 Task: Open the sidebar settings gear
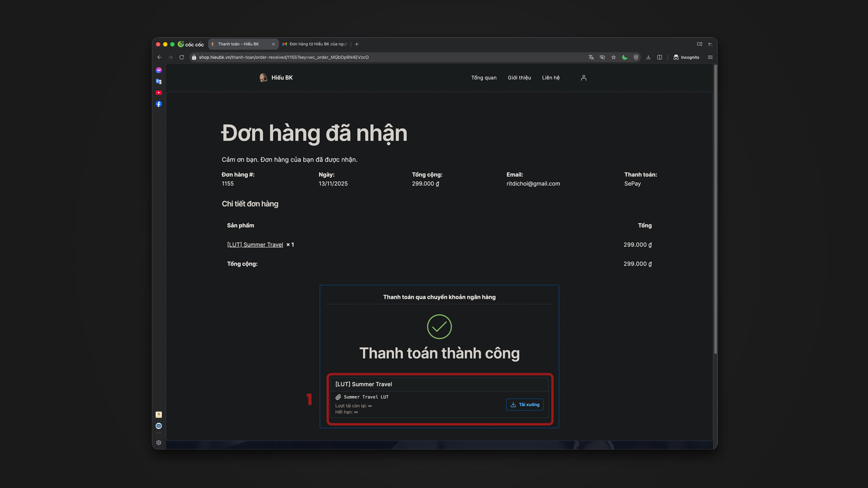tap(159, 443)
